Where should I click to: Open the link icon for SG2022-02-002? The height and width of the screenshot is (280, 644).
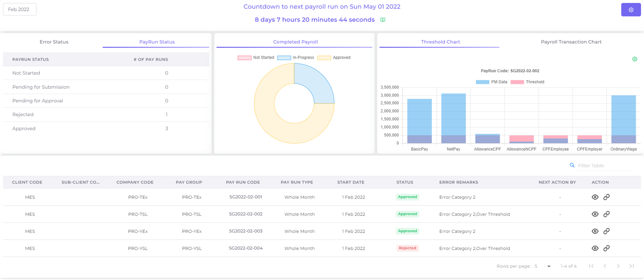pyautogui.click(x=606, y=214)
